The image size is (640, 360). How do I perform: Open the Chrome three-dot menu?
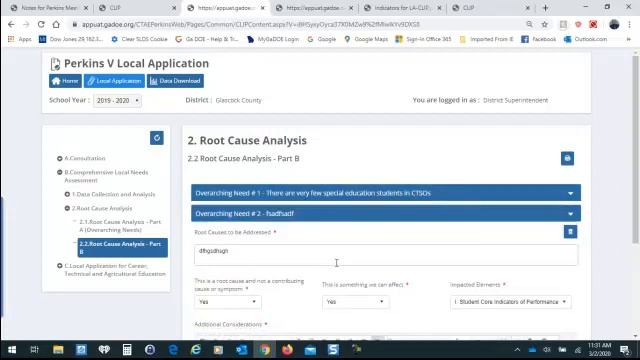point(629,24)
